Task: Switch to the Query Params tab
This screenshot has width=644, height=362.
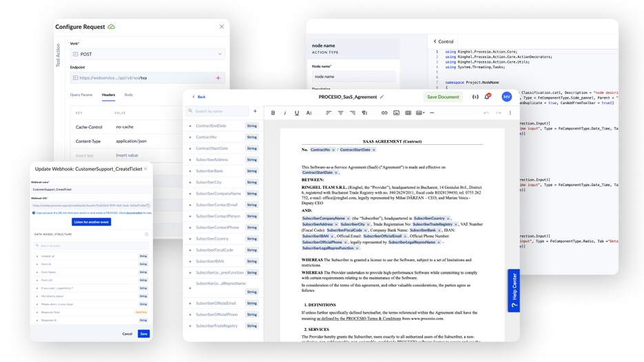Action: pyautogui.click(x=81, y=95)
